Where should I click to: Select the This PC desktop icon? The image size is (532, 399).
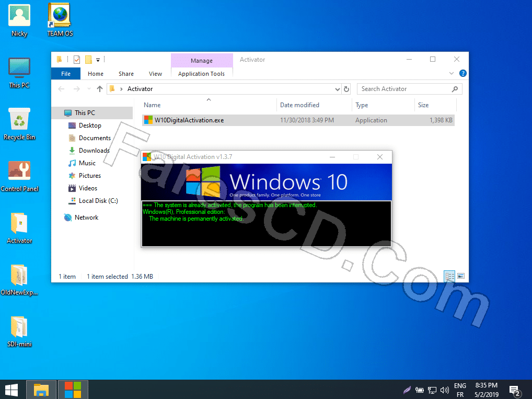click(x=19, y=72)
